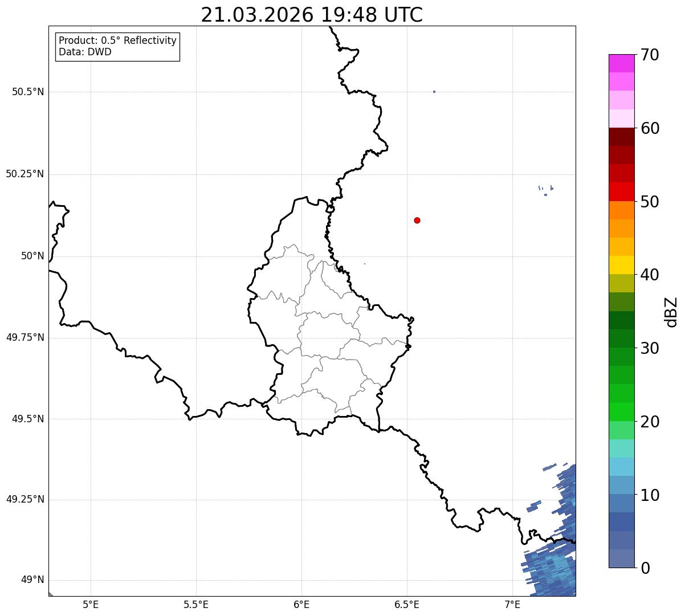Click the 50°N latitude label
The image size is (685, 616).
pos(32,256)
